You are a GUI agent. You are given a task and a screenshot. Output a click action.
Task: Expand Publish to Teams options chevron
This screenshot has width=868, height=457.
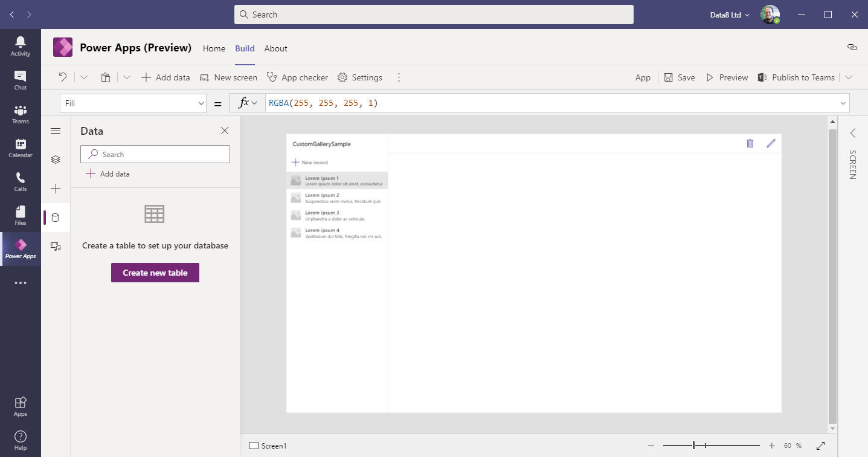click(849, 77)
